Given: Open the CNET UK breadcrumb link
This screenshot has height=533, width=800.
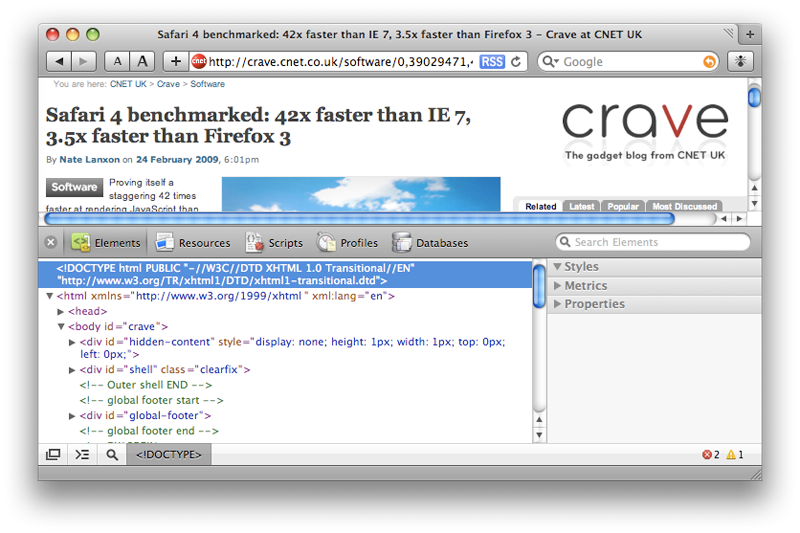Looking at the screenshot, I should (128, 84).
